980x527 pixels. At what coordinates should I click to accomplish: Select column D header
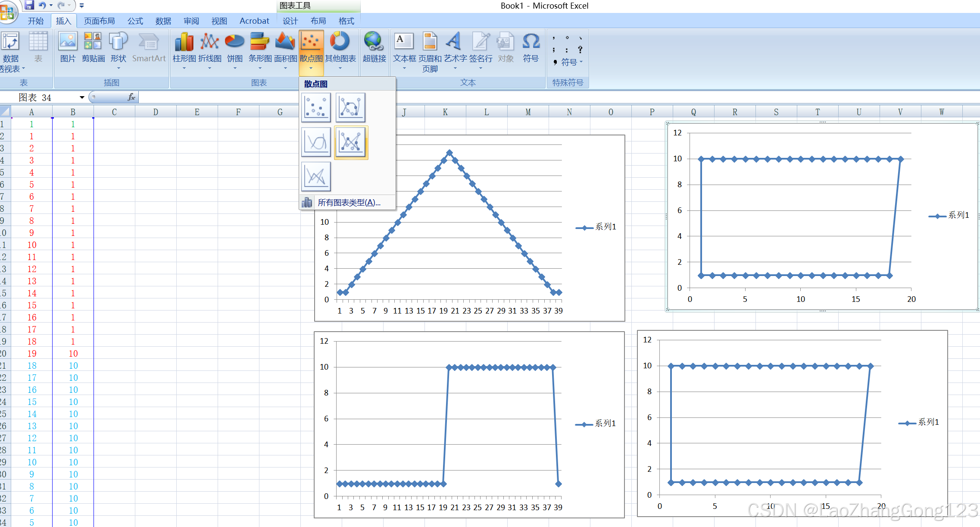click(x=156, y=112)
